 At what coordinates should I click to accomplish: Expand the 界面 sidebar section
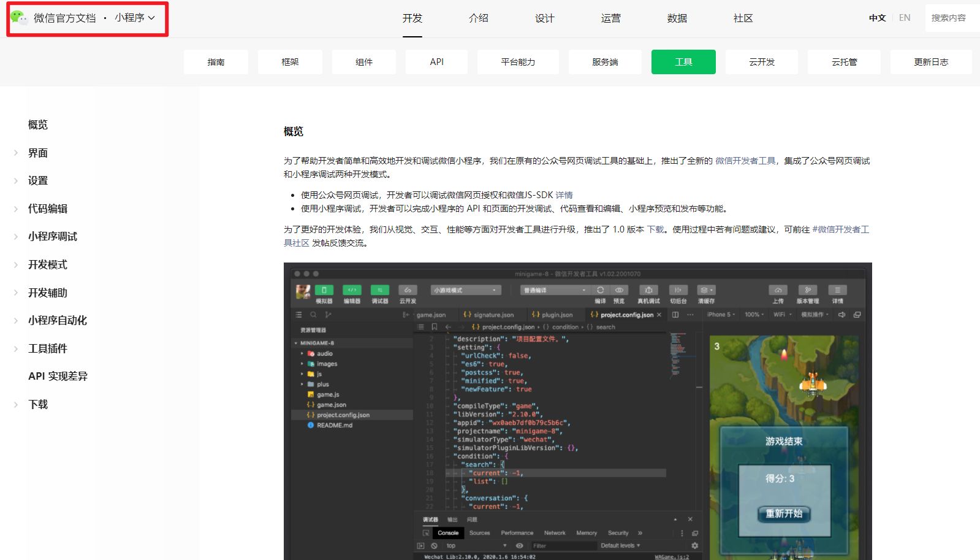click(x=38, y=153)
